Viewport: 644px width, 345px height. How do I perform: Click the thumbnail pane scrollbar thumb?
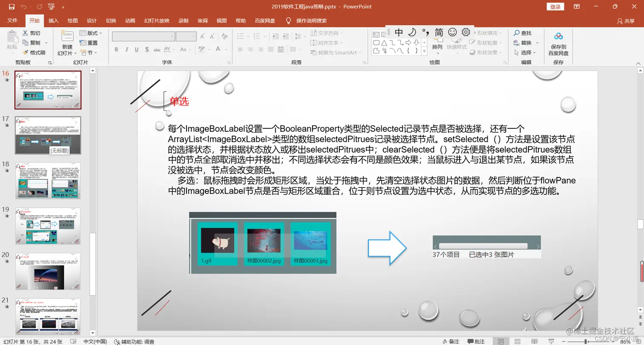[93, 264]
